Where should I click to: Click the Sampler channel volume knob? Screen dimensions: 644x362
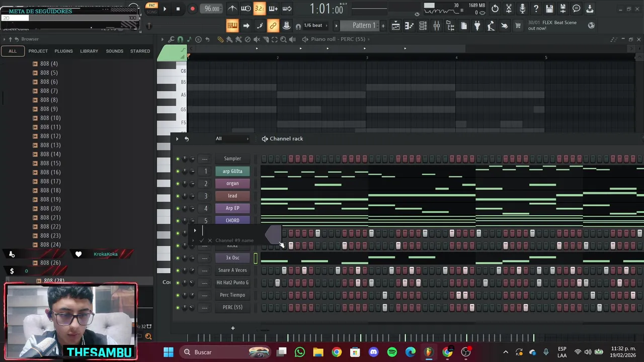[x=192, y=159]
